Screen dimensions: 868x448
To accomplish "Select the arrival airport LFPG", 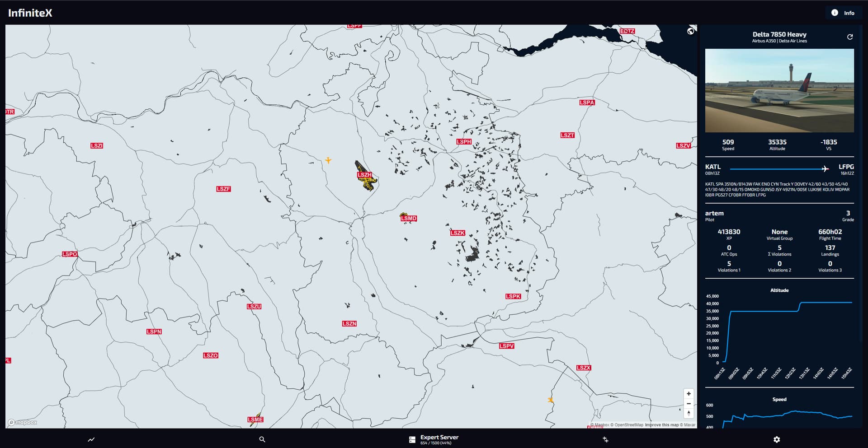I will coord(846,167).
